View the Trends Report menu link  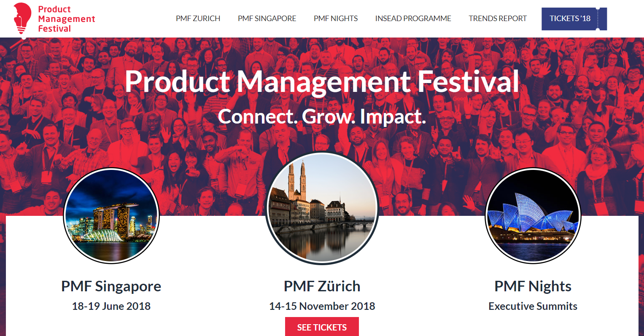pos(498,19)
